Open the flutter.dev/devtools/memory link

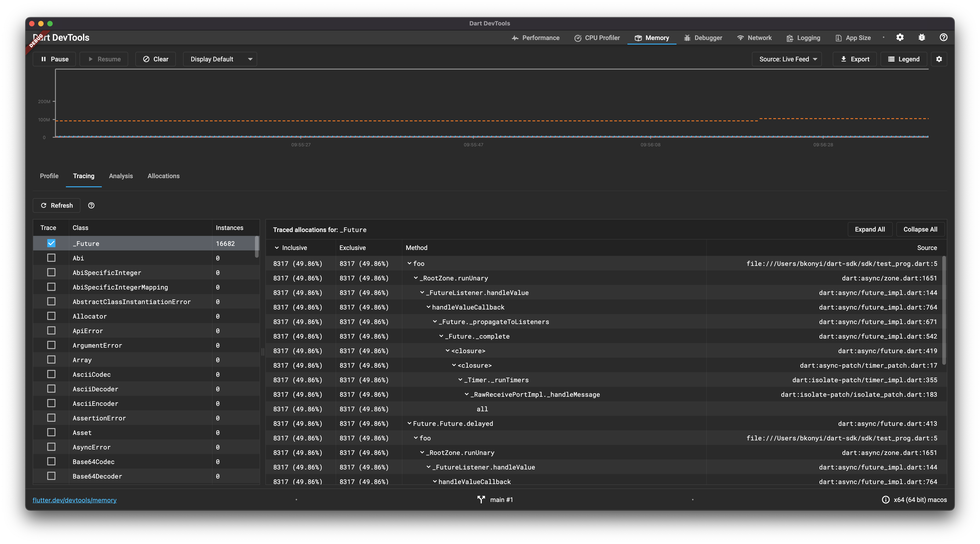[x=75, y=500]
